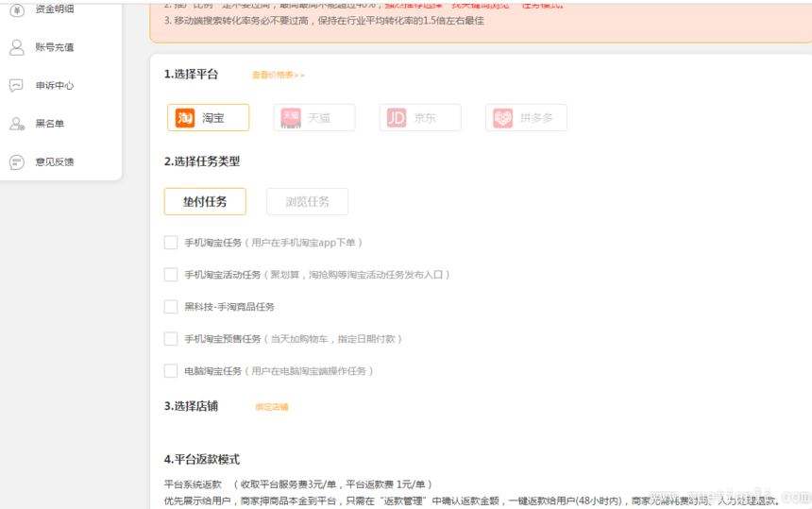Screen dimensions: 812x509
Task: Choose the 浏览任务 task type
Action: 307,201
